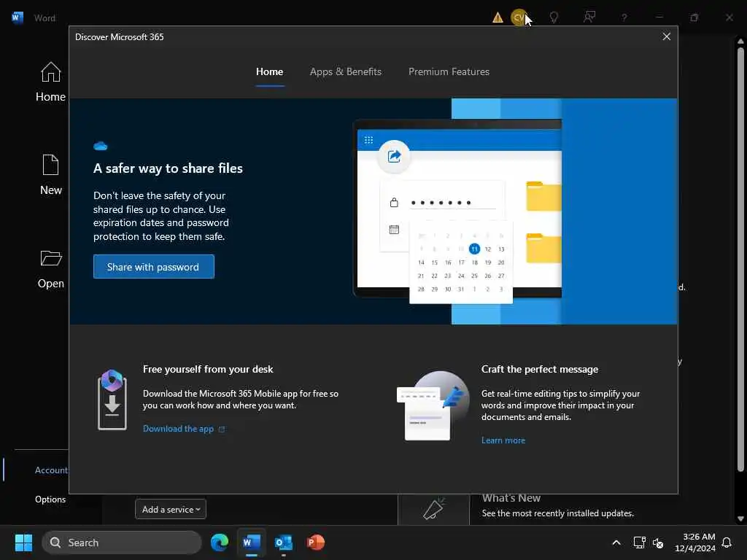Click the Word icon in taskbar
Image resolution: width=747 pixels, height=560 pixels.
pyautogui.click(x=252, y=542)
